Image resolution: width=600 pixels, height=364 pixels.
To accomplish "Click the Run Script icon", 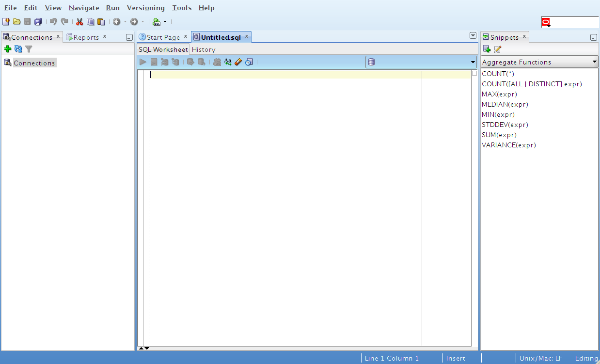I will (x=154, y=62).
